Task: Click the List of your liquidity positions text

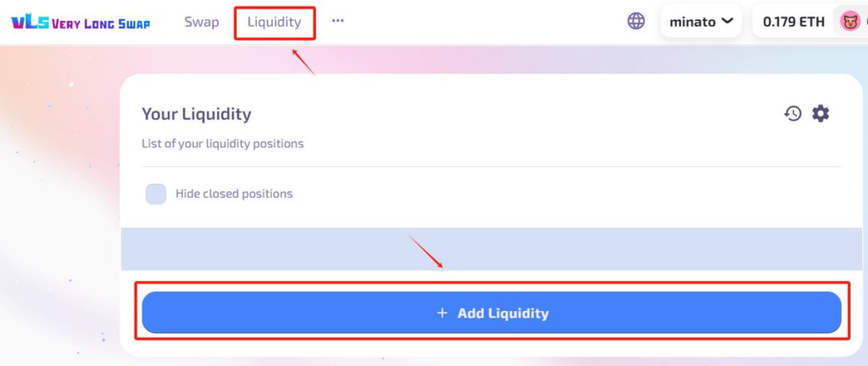Action: pyautogui.click(x=223, y=144)
